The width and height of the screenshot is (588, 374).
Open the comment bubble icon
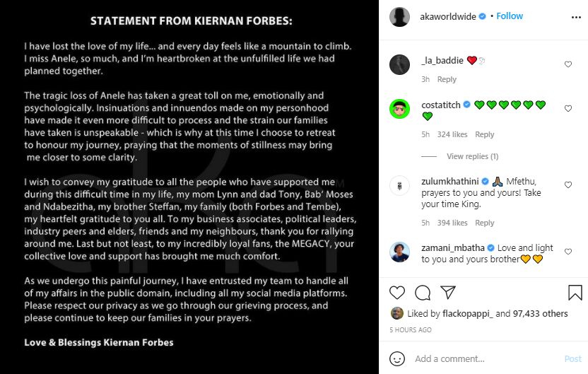point(423,293)
